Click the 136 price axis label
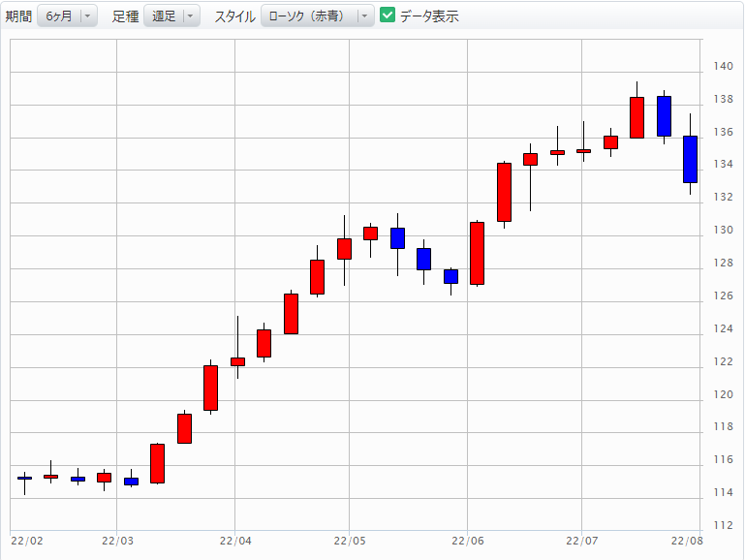The width and height of the screenshot is (745, 560). point(723,132)
